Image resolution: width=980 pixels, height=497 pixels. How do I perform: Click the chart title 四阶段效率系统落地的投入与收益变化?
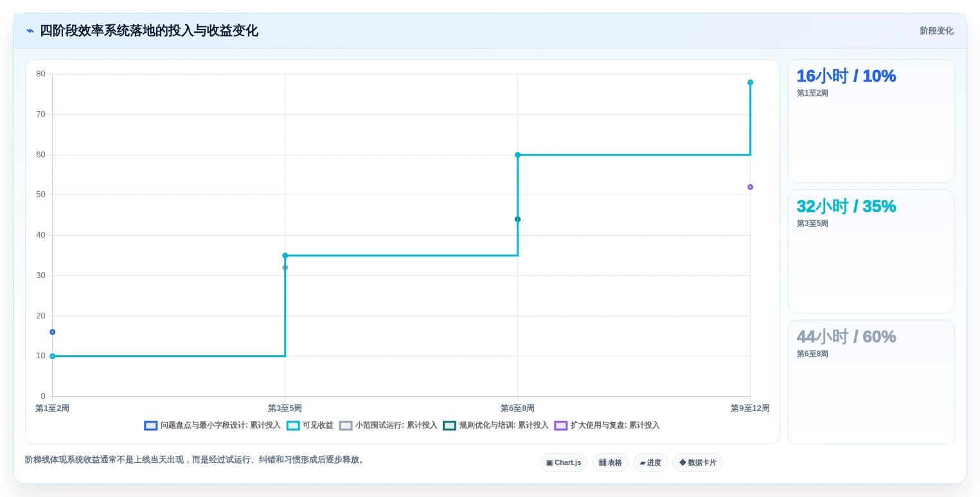point(149,31)
